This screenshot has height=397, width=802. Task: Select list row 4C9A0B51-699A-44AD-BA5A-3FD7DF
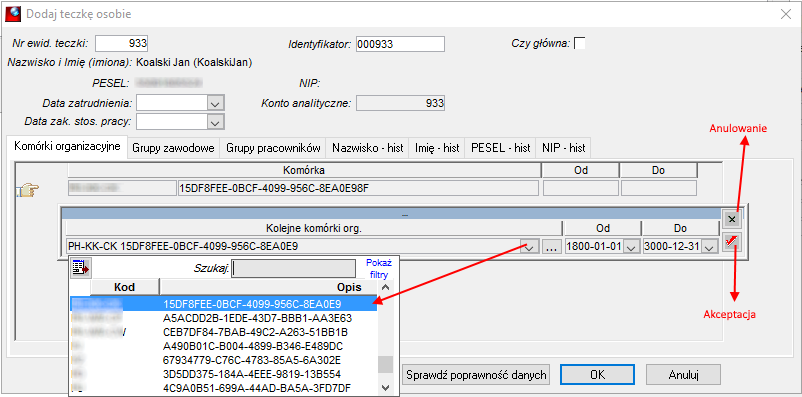coord(224,387)
